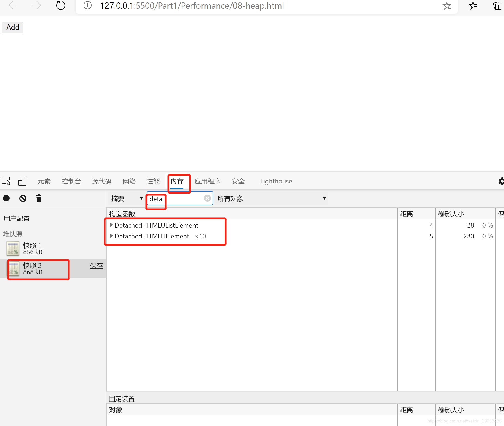
Task: Clear the deta class filter
Action: tap(207, 198)
